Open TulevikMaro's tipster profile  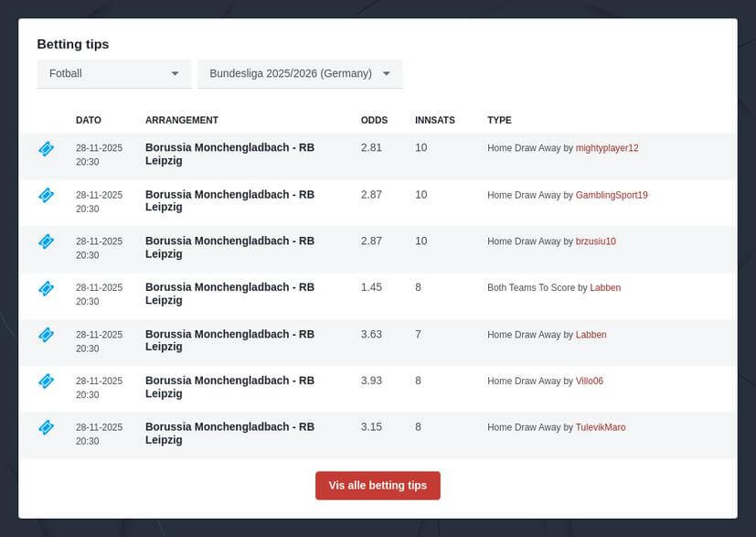tap(602, 427)
